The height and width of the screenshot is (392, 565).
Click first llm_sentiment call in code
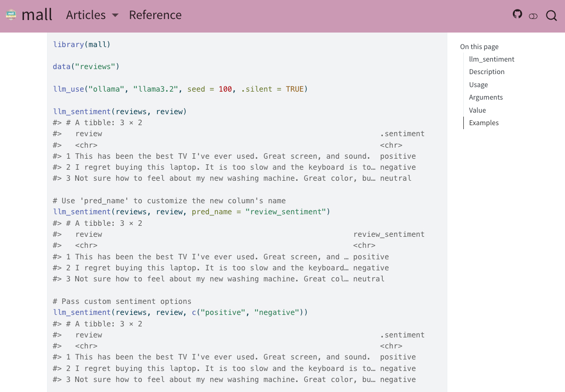click(x=82, y=111)
